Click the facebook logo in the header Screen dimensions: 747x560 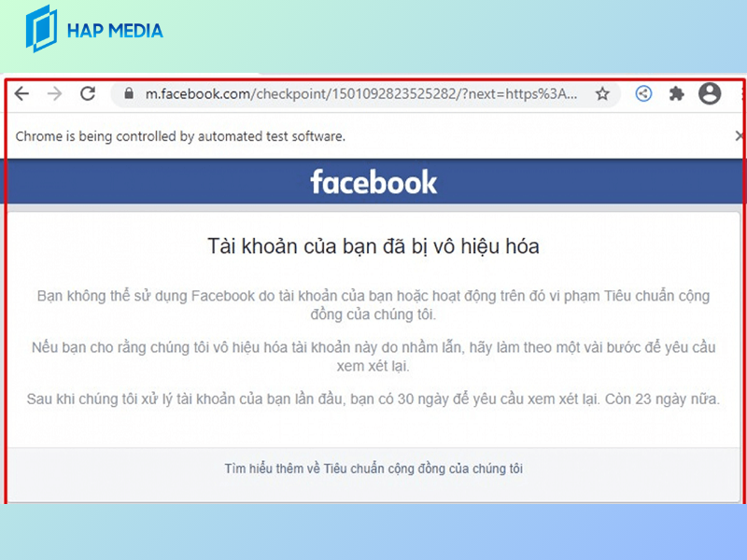pos(373,182)
